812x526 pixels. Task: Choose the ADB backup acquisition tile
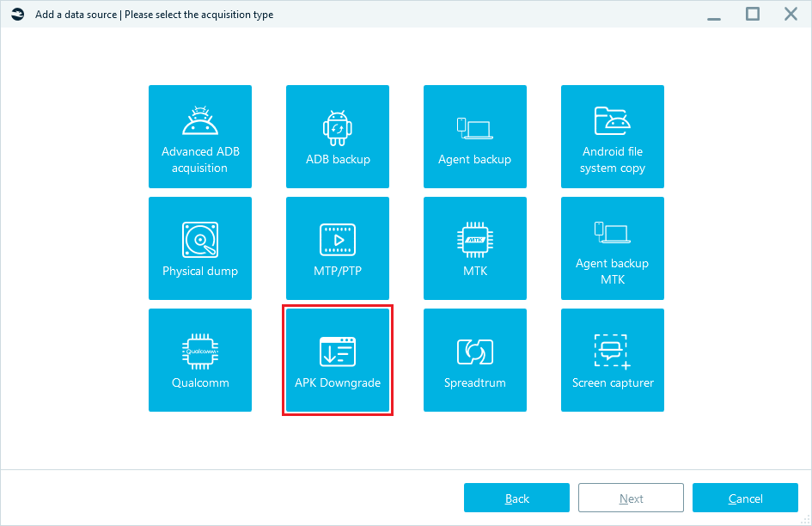(337, 137)
